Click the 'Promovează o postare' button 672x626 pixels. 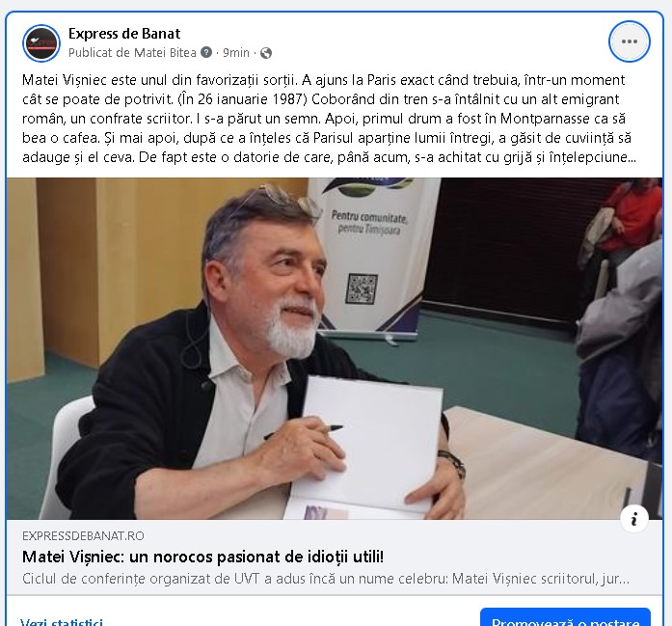click(x=565, y=617)
